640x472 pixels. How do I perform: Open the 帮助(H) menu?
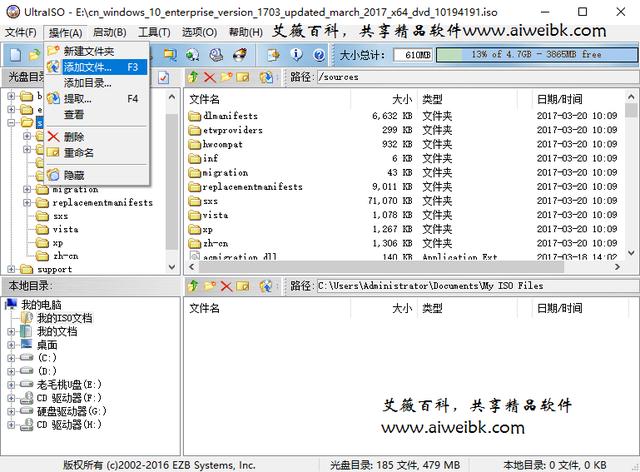click(245, 32)
